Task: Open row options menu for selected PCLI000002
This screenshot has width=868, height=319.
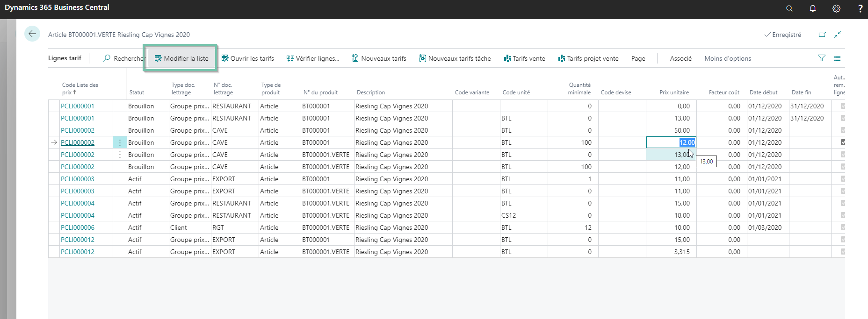Action: [x=120, y=142]
